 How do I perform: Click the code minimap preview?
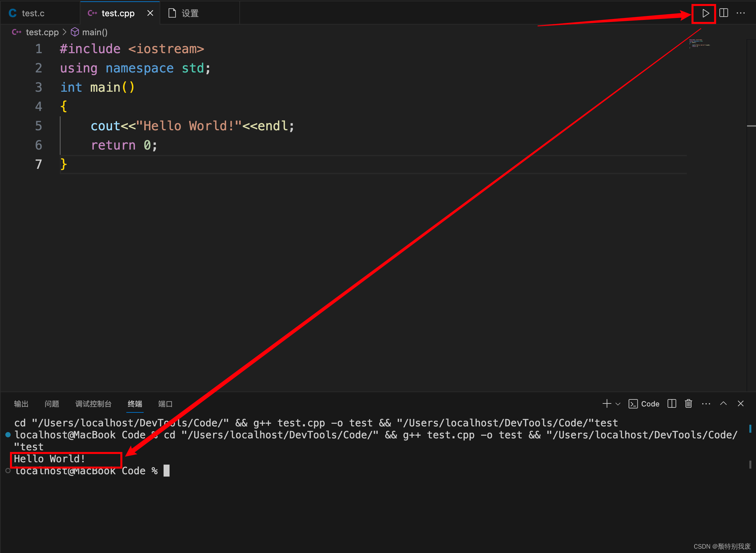(700, 44)
